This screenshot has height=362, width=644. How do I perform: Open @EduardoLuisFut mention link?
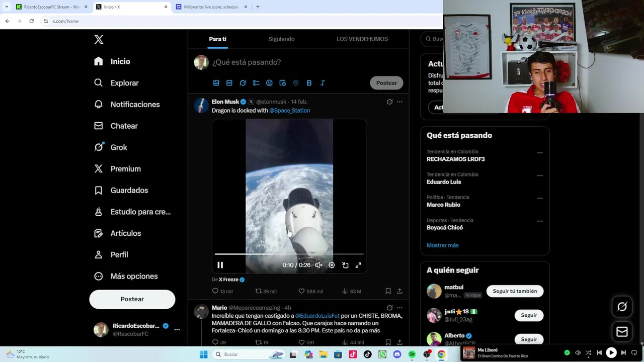[317, 316]
